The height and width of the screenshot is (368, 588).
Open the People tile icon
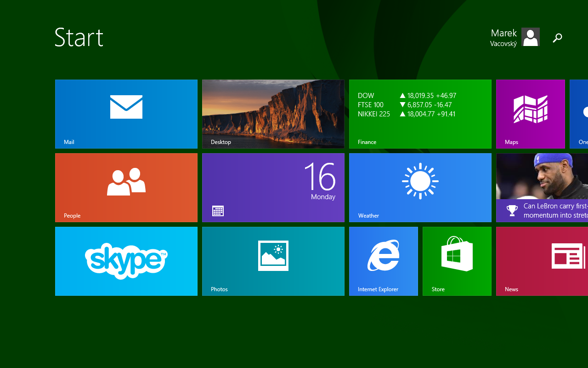(x=126, y=182)
